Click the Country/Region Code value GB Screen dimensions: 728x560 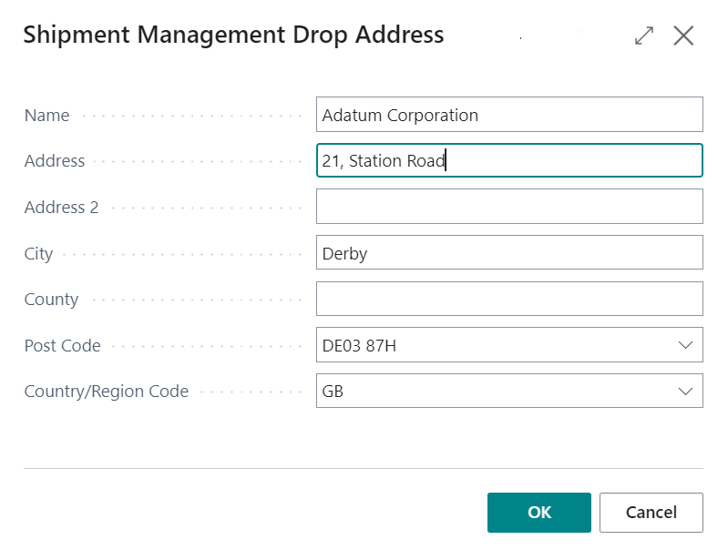[x=333, y=392]
